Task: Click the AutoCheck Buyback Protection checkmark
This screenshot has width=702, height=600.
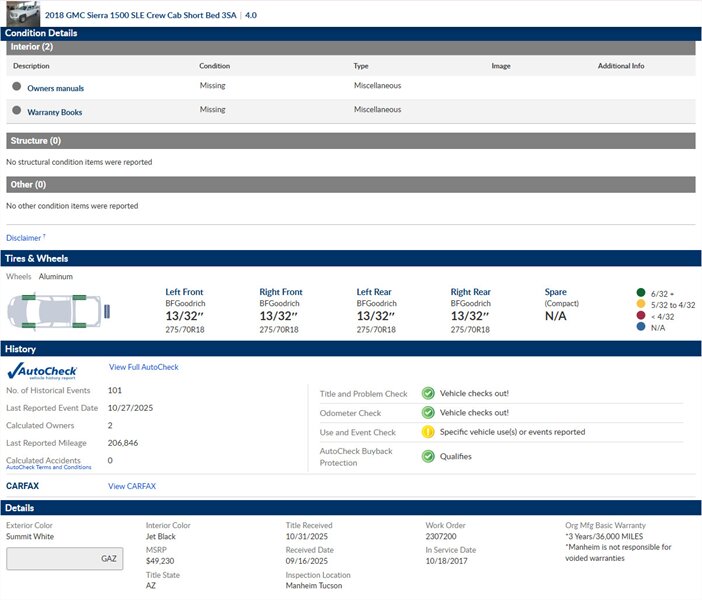Action: click(428, 456)
